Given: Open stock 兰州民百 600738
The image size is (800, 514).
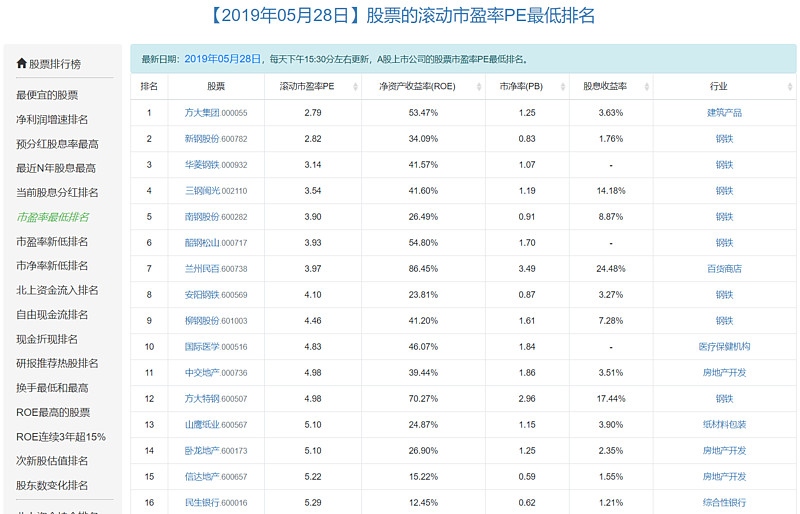Looking at the screenshot, I should [216, 268].
